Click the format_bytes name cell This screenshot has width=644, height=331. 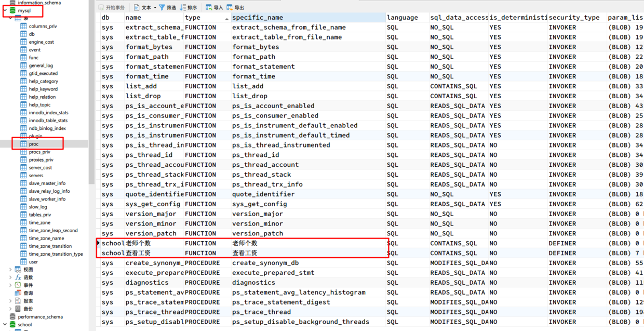[154, 47]
